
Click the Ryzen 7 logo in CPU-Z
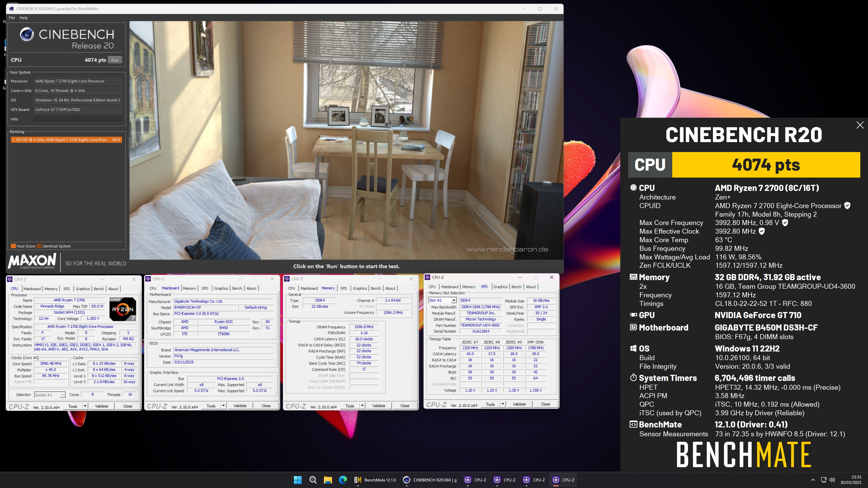point(123,309)
